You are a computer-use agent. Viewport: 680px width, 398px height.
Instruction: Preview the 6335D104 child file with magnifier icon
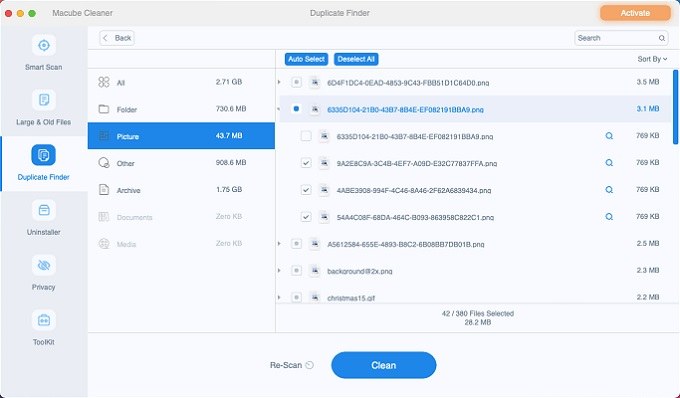(x=609, y=136)
